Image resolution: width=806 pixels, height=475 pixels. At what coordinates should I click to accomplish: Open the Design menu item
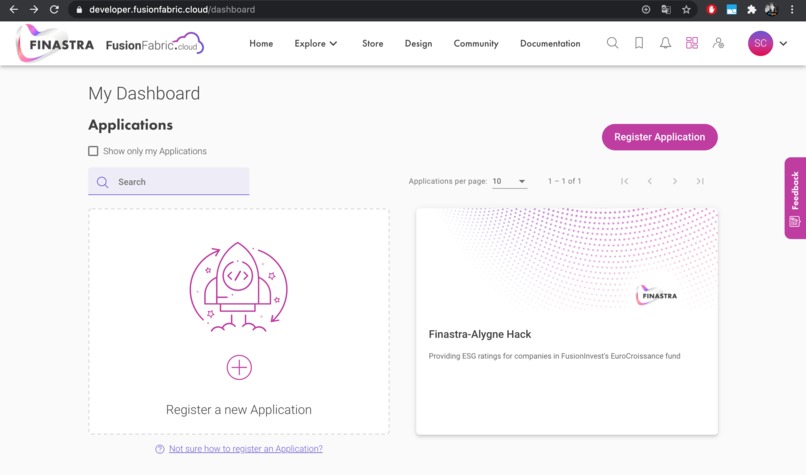click(x=418, y=44)
